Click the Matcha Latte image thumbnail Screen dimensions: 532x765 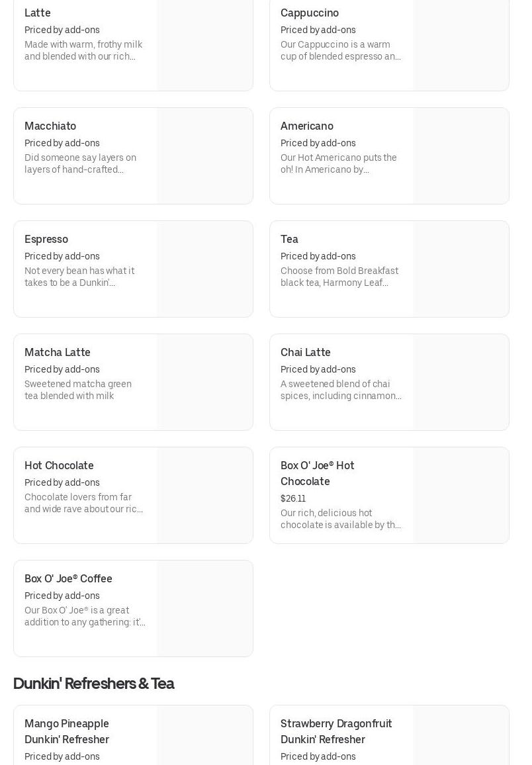(204, 382)
